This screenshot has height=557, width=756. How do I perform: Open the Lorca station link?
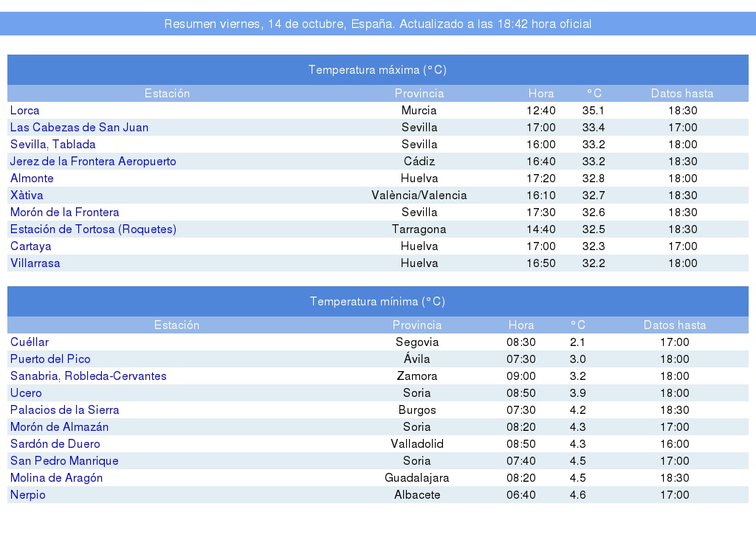(x=24, y=111)
